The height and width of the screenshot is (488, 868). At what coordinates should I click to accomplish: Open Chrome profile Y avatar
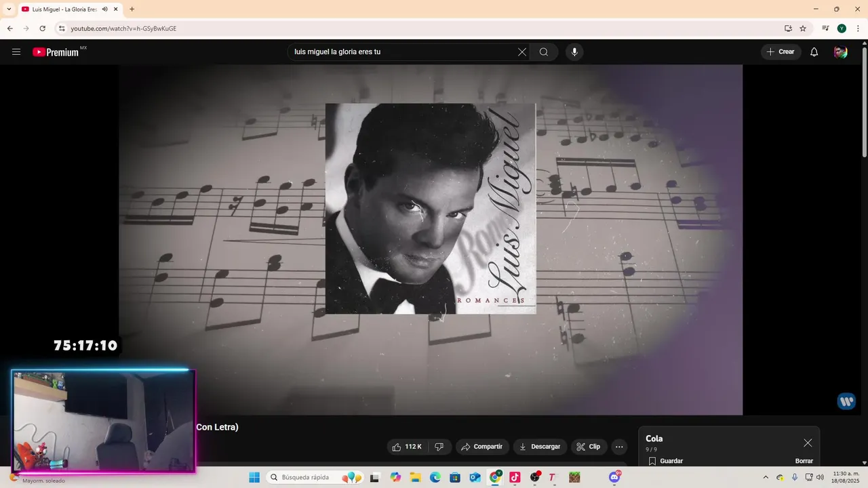coord(842,28)
